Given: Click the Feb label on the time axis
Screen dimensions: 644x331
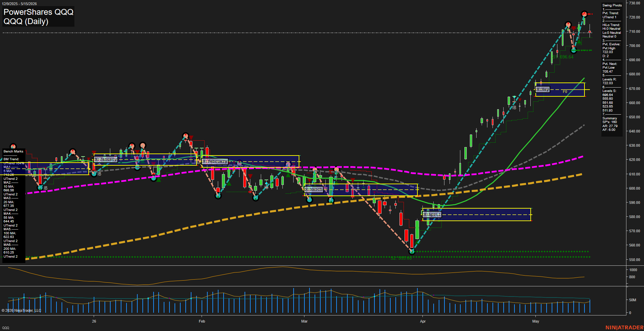Looking at the screenshot, I should [x=202, y=321].
